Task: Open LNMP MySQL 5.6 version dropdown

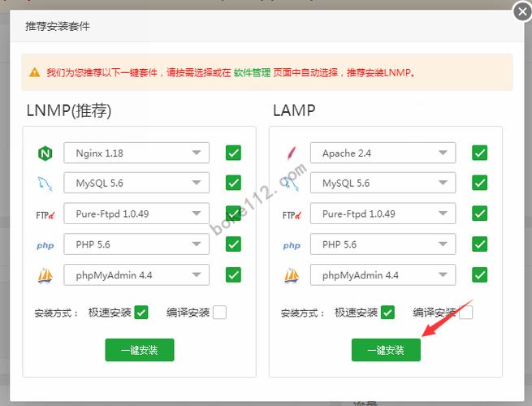Action: click(x=136, y=183)
